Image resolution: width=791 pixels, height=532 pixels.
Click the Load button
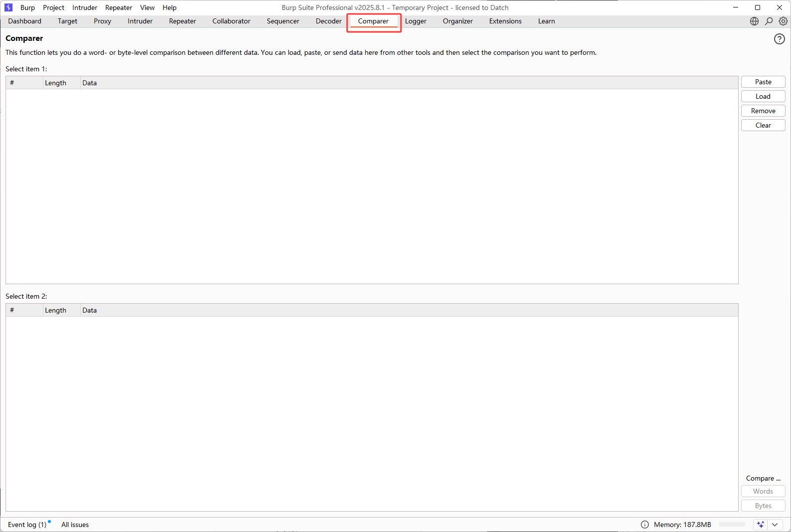coord(763,96)
